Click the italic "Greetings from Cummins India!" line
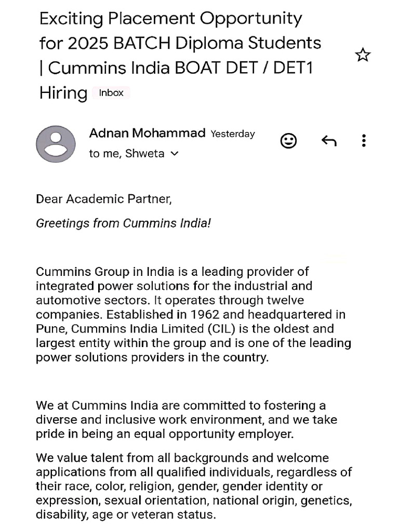The width and height of the screenshot is (399, 532). tap(123, 223)
